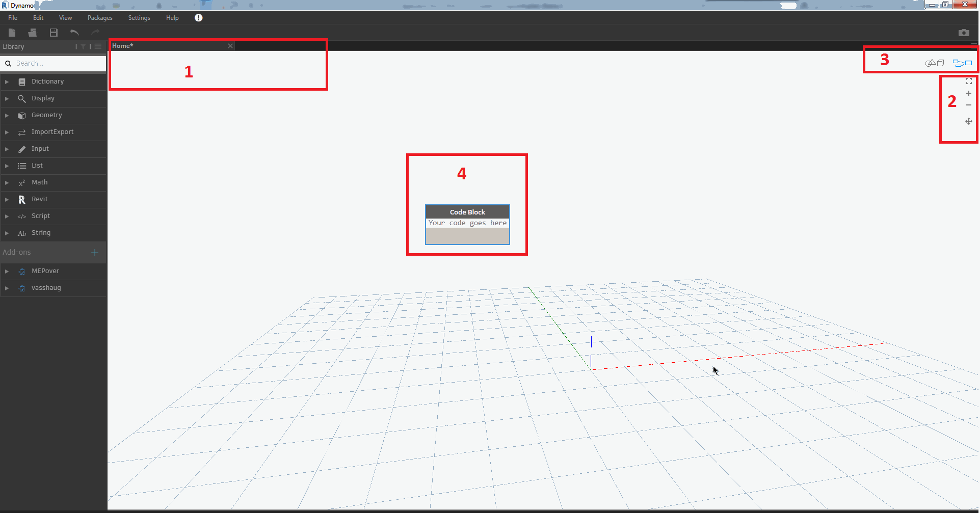Zoom out with the minus icon
The height and width of the screenshot is (513, 980).
pyautogui.click(x=968, y=105)
